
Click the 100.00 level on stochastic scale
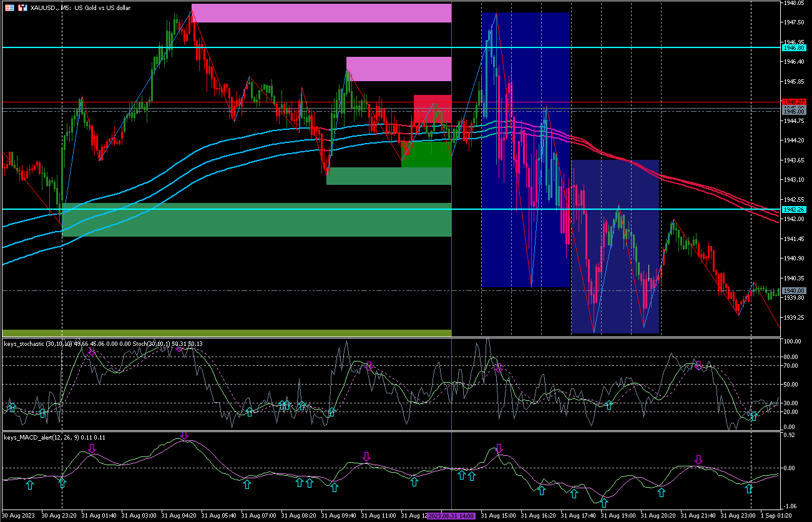coord(791,342)
